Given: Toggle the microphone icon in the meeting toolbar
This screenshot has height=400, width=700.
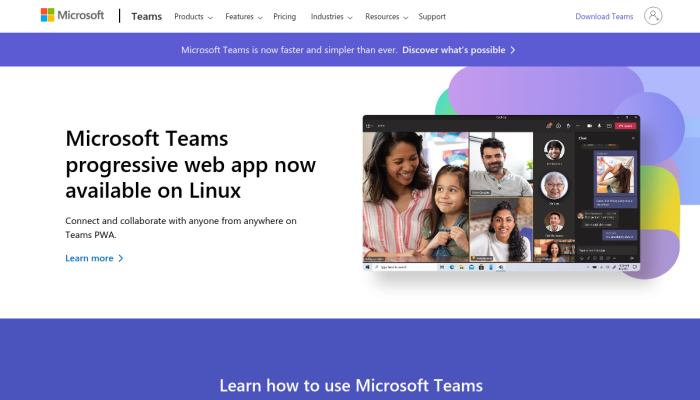Looking at the screenshot, I should coord(599,126).
